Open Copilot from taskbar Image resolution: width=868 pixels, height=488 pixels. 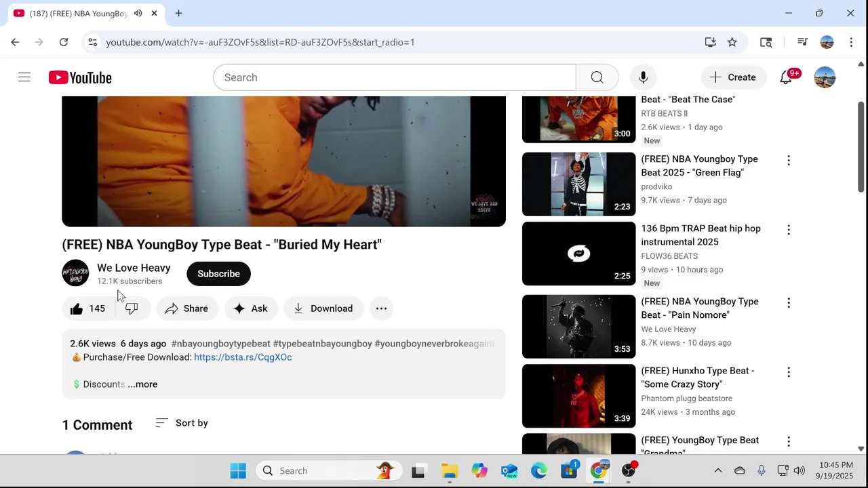pos(479,470)
